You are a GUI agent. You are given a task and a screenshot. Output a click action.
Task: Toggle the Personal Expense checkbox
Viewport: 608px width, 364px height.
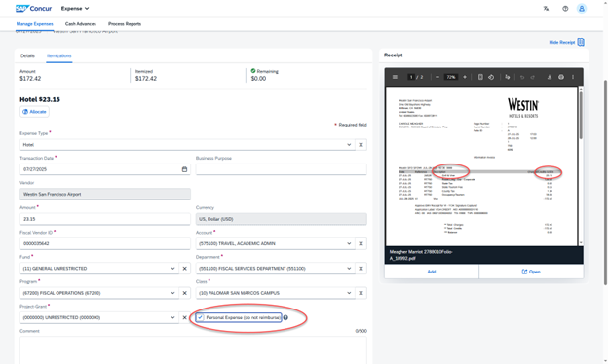[200, 317]
